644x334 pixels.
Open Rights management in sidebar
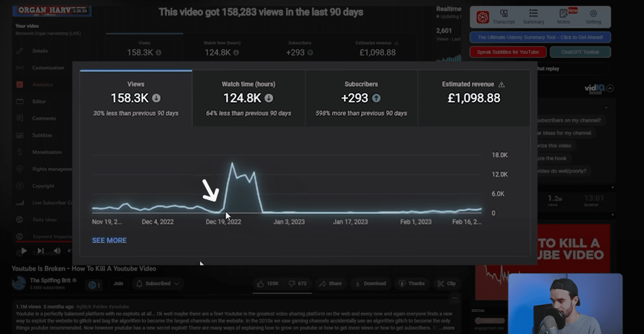(52, 169)
